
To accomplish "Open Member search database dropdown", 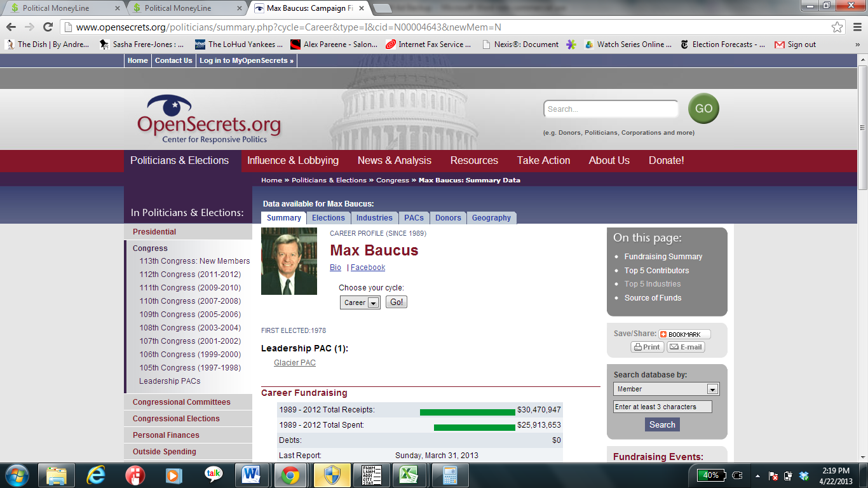I will pyautogui.click(x=667, y=389).
